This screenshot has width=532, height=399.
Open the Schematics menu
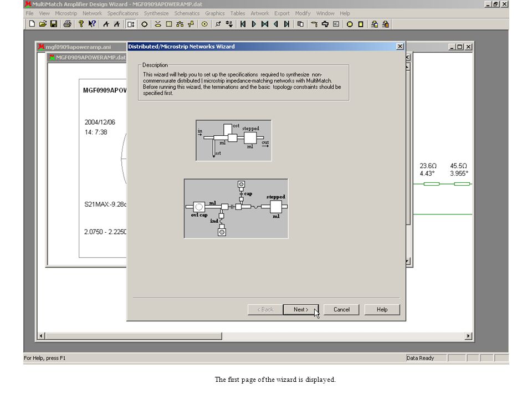click(x=187, y=13)
